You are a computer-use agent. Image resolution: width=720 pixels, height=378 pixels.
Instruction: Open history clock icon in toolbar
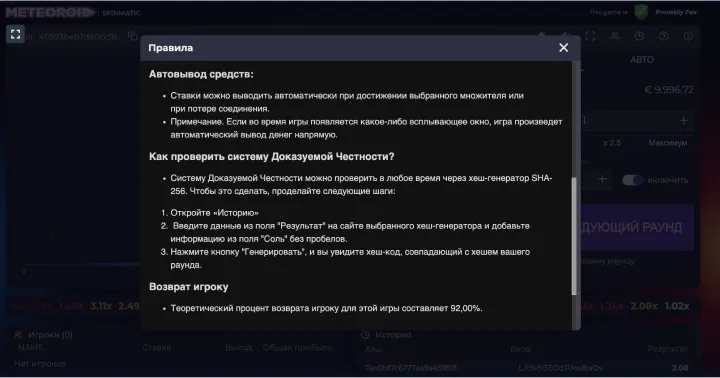pos(639,36)
